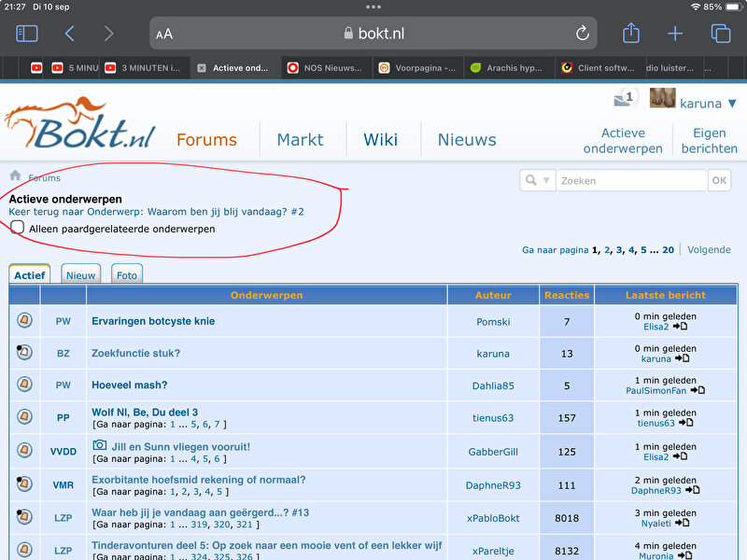Open author profile Dahlia85

tap(493, 385)
